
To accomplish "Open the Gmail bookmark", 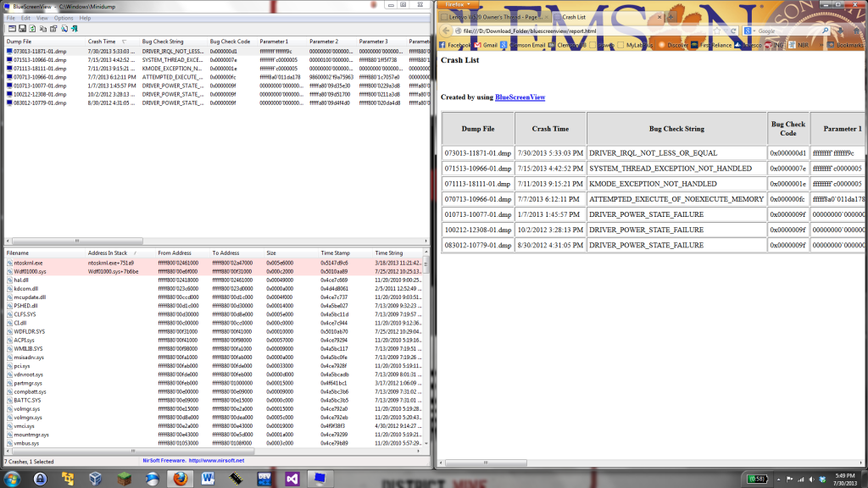I will tap(486, 45).
